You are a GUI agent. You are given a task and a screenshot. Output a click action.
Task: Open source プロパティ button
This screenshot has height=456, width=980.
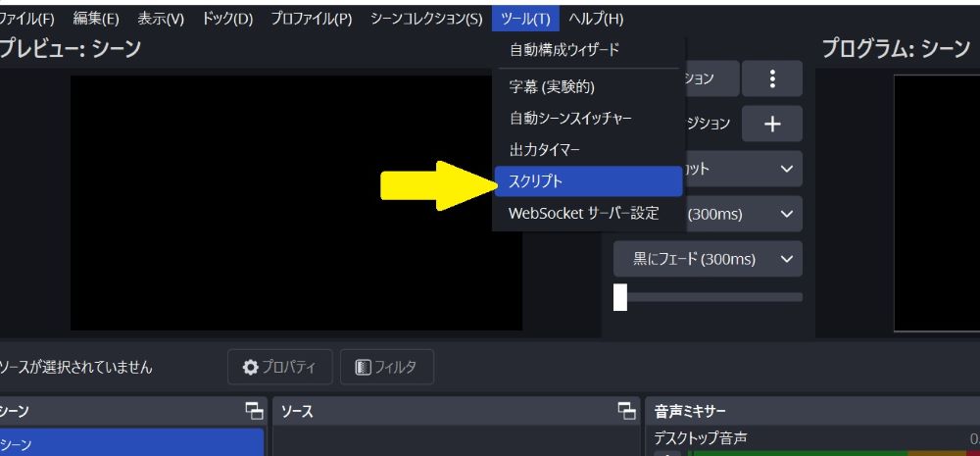click(280, 367)
